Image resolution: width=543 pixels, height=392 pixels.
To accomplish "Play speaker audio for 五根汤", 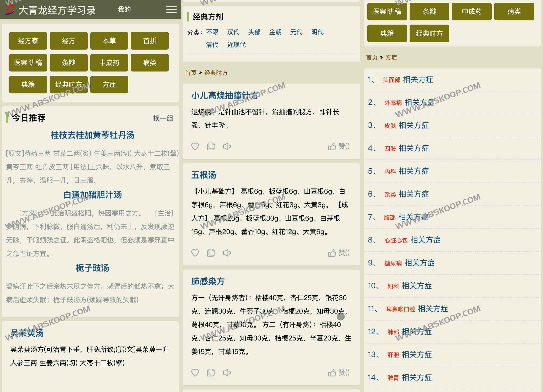I will (227, 253).
